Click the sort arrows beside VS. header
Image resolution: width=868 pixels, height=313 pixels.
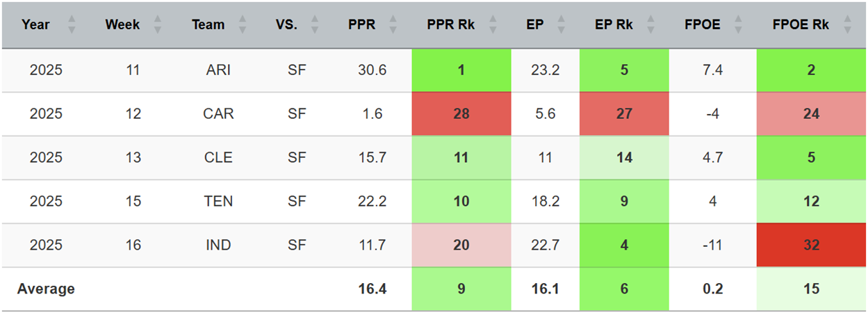point(314,25)
